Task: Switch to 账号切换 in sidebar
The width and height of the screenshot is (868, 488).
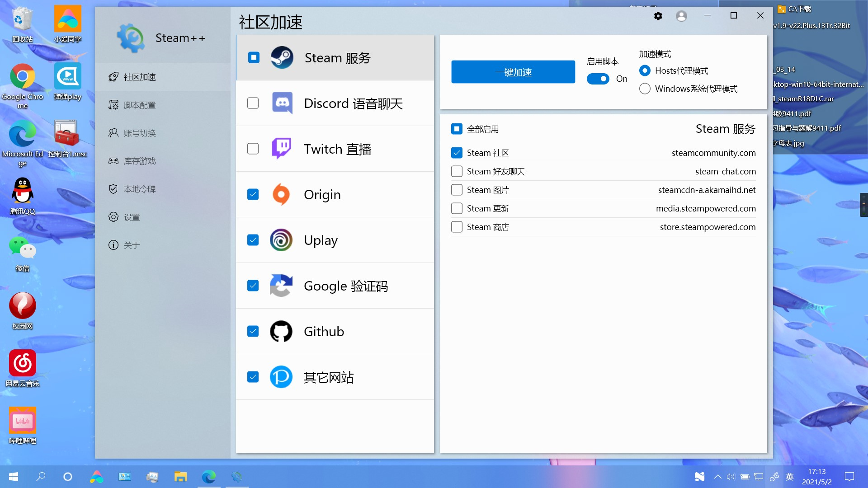Action: 139,133
